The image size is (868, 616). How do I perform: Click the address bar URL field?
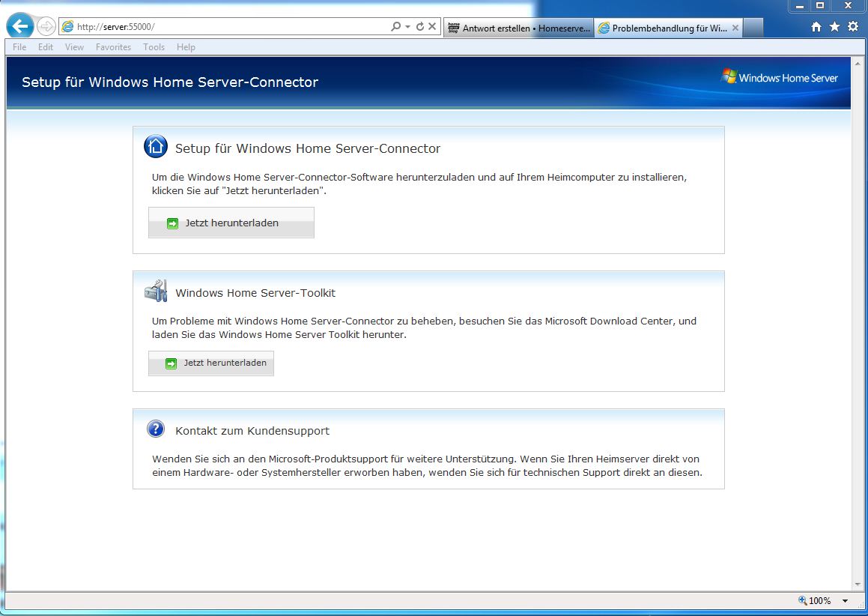coord(225,27)
